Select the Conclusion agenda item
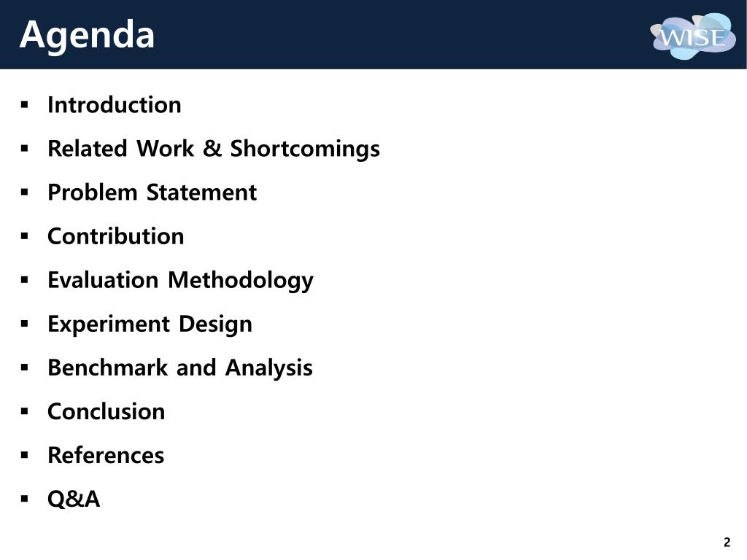This screenshot has height=560, width=747. (x=107, y=411)
